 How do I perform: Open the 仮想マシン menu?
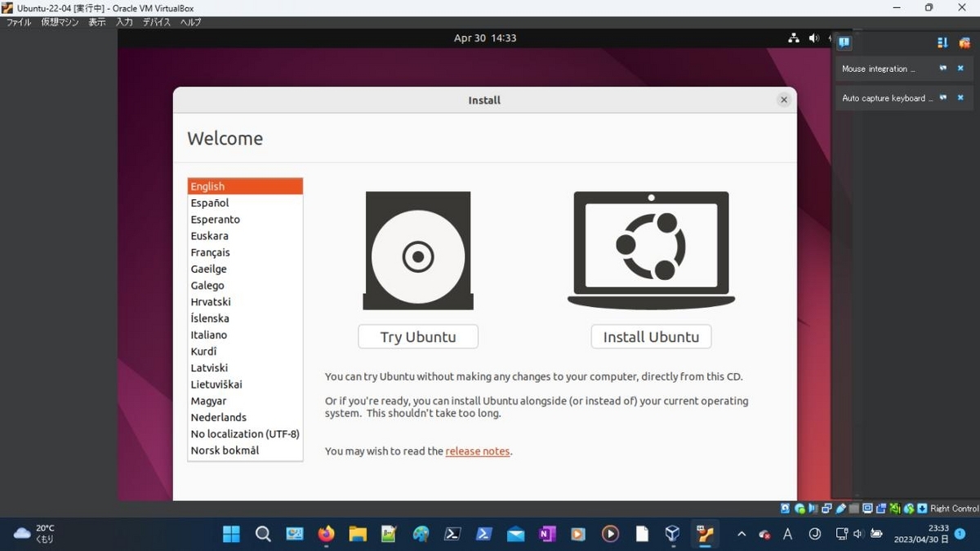(x=60, y=22)
